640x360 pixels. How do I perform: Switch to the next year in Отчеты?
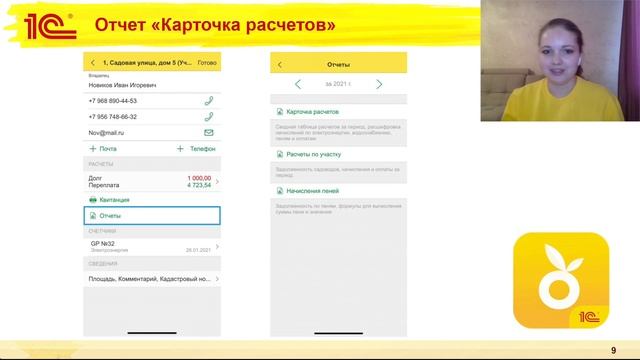point(379,84)
